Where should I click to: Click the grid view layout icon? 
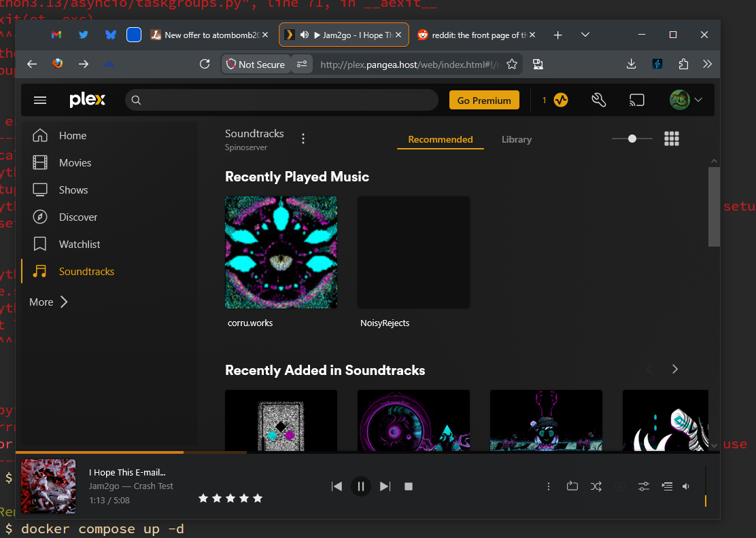pos(672,139)
